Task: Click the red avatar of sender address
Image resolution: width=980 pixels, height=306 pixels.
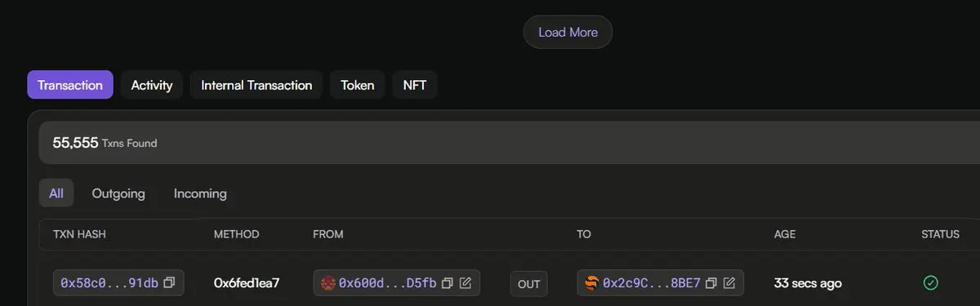Action: coord(328,283)
